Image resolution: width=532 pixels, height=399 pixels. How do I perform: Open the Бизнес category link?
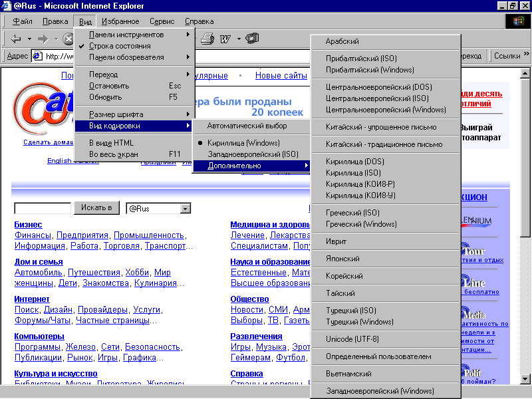click(28, 225)
